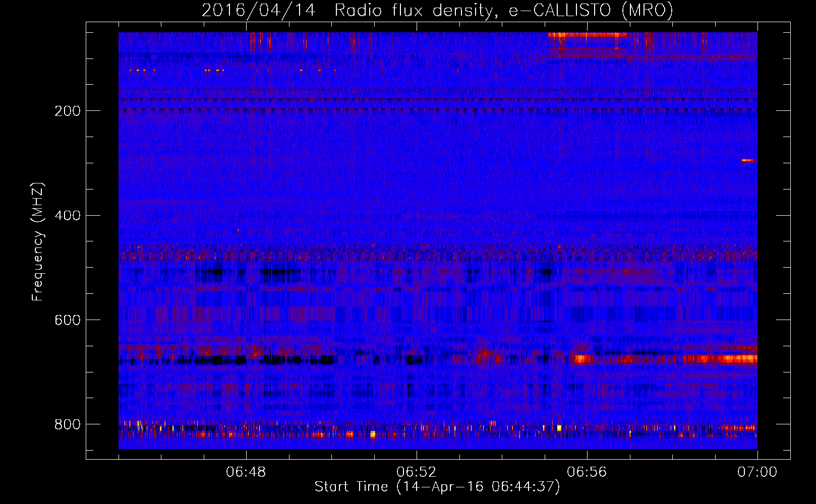Screen dimensions: 816x504
Task: Click the 06:48 time tick label
Action: tap(246, 472)
